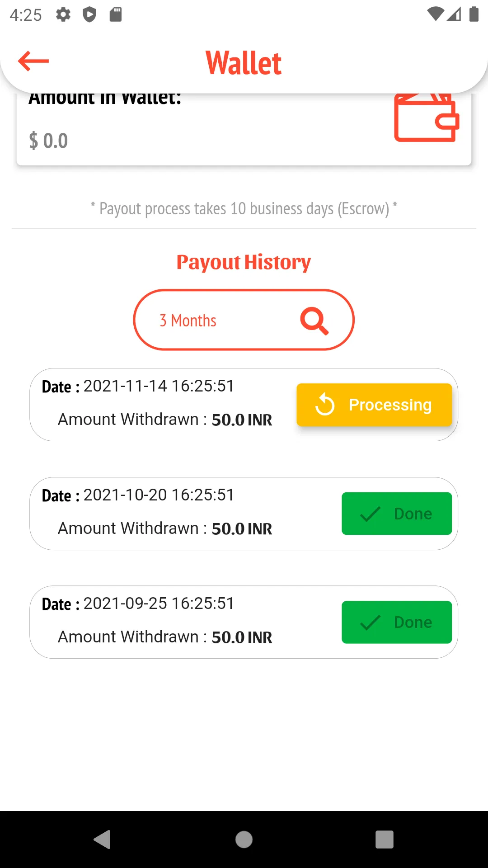Image resolution: width=488 pixels, height=868 pixels.
Task: Click the yellow Processing status button
Action: [x=374, y=405]
